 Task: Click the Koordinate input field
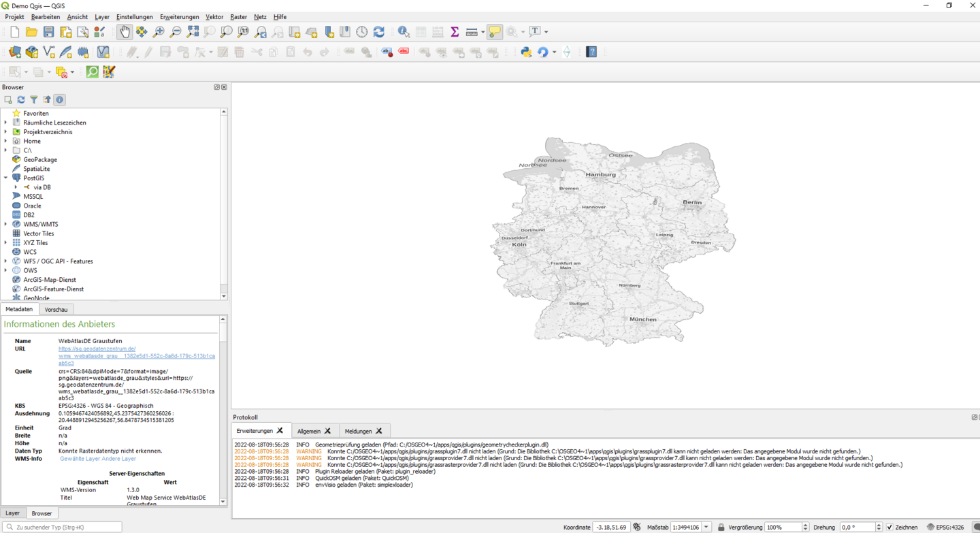pyautogui.click(x=611, y=527)
